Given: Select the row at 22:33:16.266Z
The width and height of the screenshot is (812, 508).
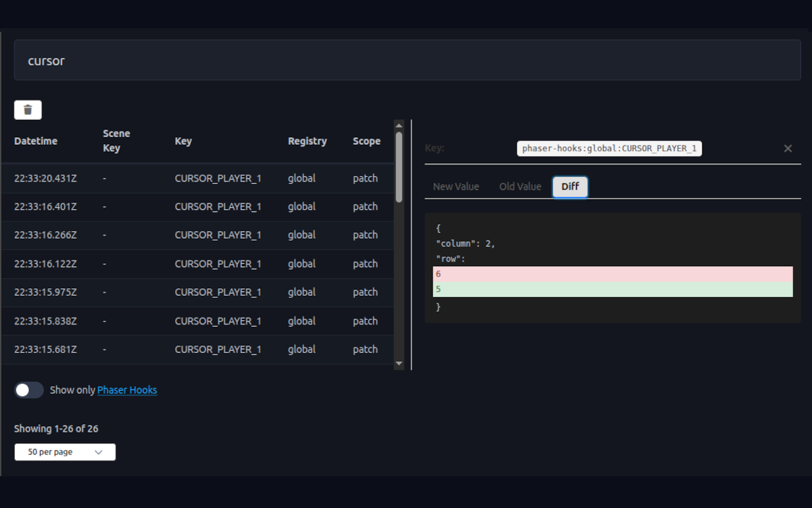Looking at the screenshot, I should point(197,236).
